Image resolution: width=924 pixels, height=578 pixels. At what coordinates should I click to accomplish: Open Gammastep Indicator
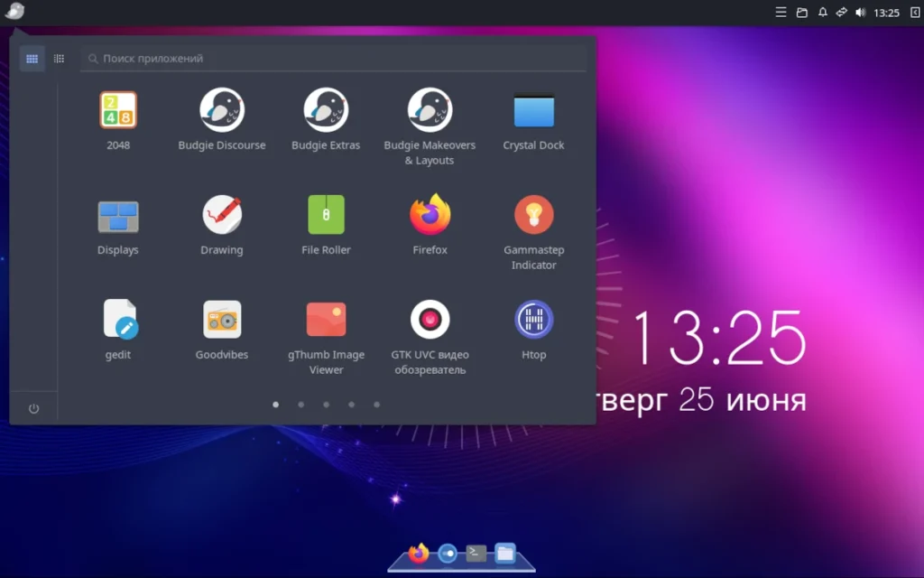pos(533,232)
